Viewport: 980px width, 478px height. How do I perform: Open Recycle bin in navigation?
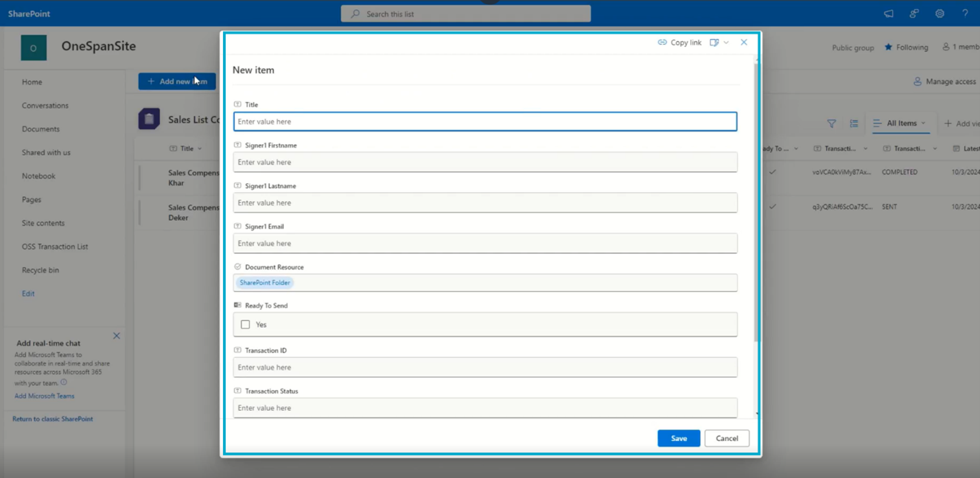pyautogui.click(x=40, y=270)
